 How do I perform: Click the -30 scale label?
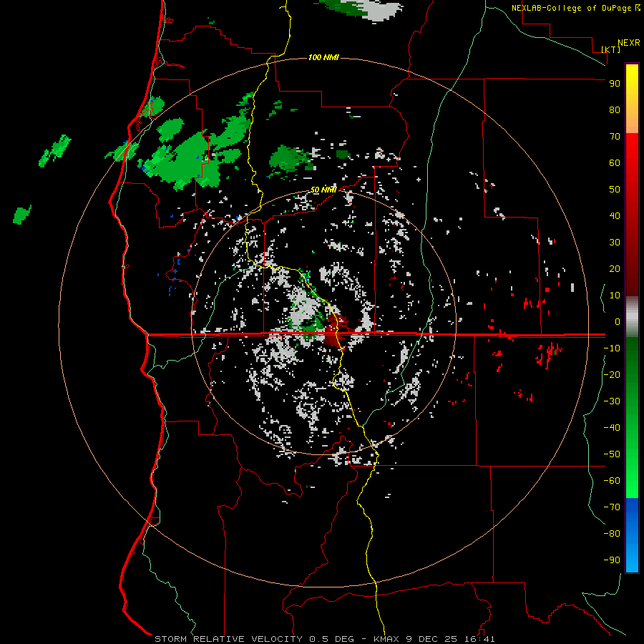click(612, 401)
